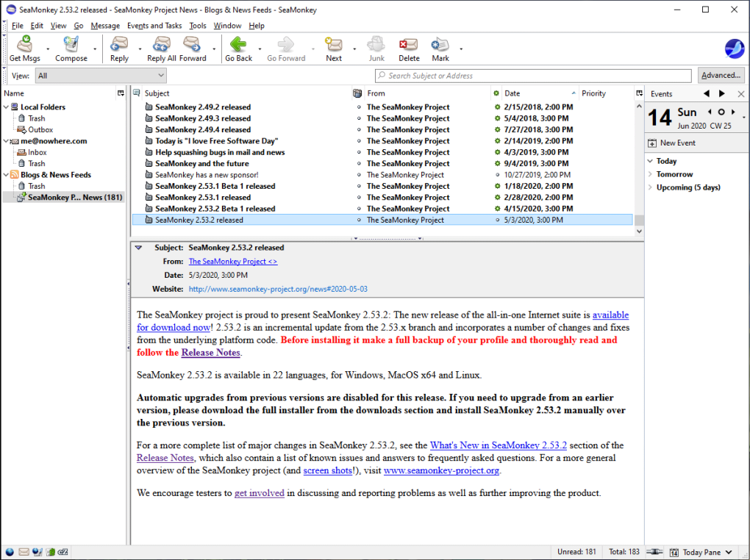
Task: Open the View filter dropdown
Action: [x=101, y=76]
